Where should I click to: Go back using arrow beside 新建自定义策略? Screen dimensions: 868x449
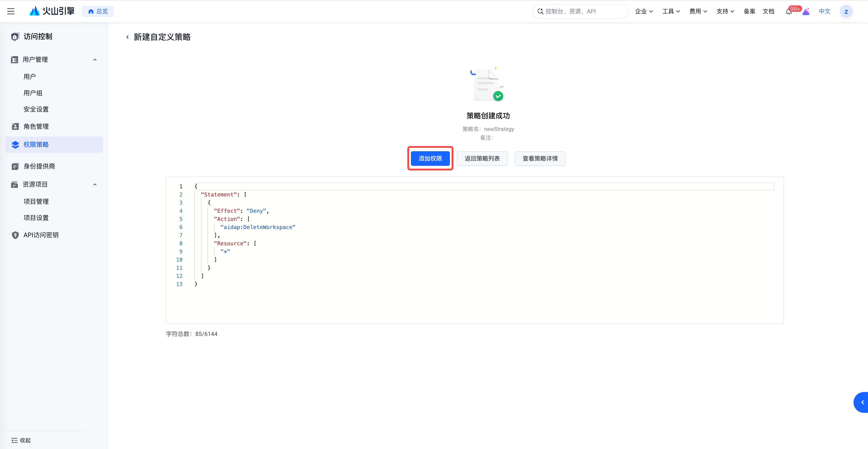click(127, 37)
